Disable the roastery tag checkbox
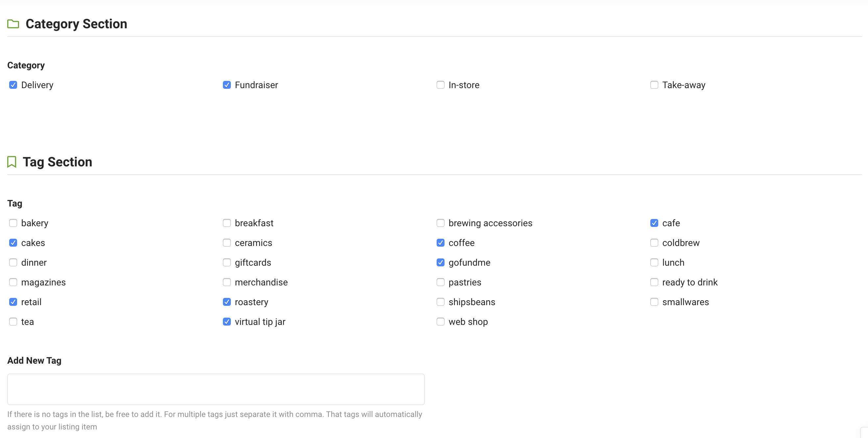Screen dimensions: 868x438 point(227,302)
